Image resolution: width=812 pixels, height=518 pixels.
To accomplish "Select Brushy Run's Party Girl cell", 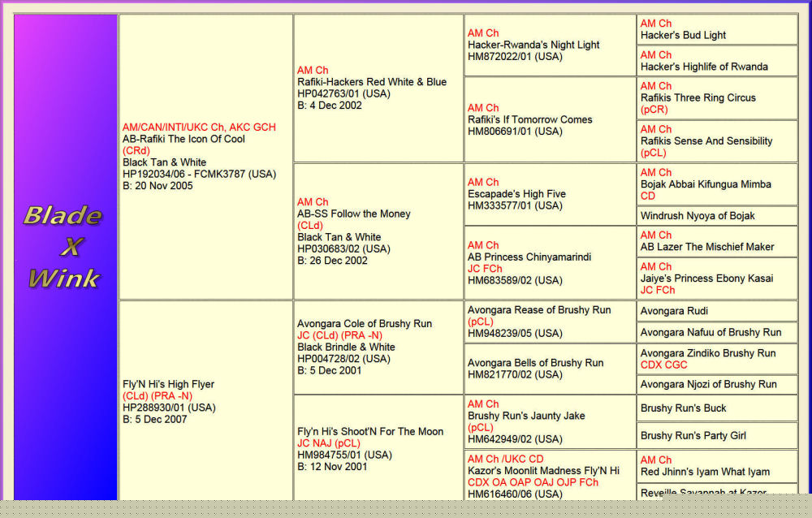I will 693,435.
